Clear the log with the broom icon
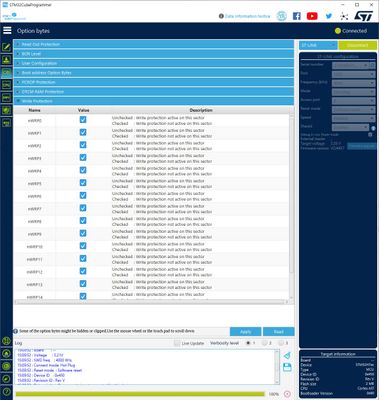 pyautogui.click(x=287, y=355)
